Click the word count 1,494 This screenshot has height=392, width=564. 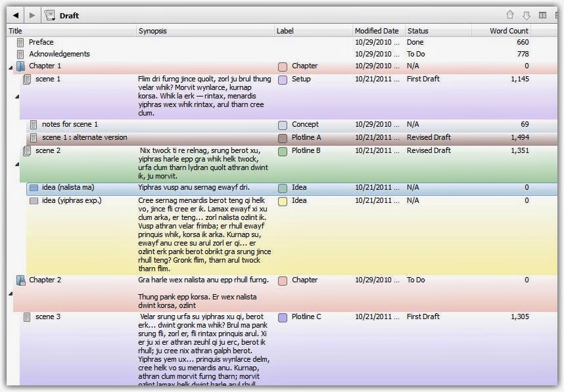520,137
